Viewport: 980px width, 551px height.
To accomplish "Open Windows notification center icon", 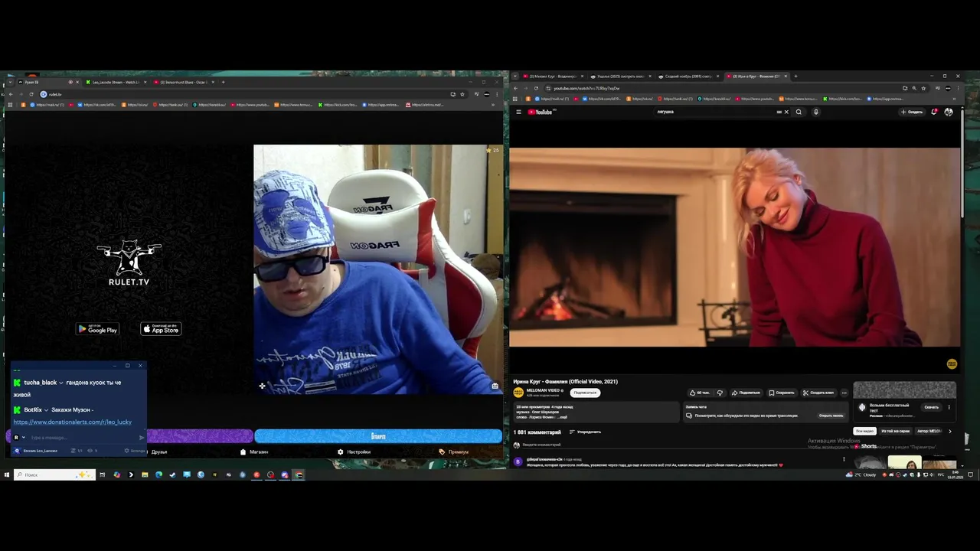I will point(971,474).
